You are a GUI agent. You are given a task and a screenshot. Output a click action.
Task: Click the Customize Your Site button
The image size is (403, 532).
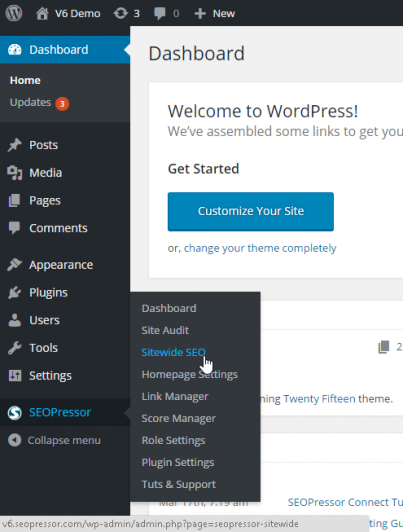(x=251, y=211)
